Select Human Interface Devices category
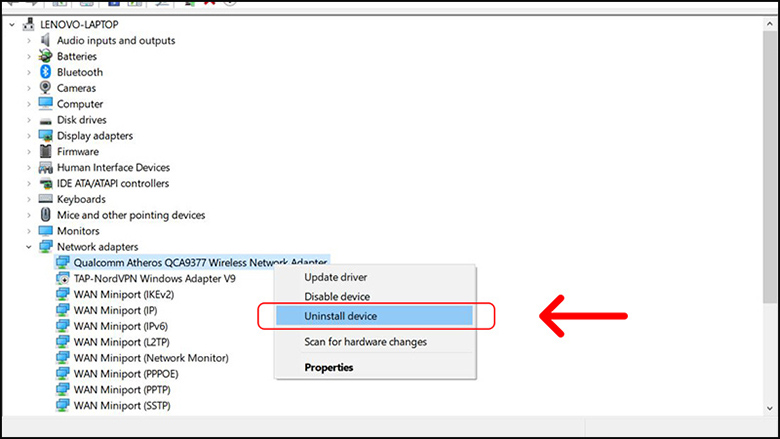Viewport: 780px width, 439px height. (113, 168)
